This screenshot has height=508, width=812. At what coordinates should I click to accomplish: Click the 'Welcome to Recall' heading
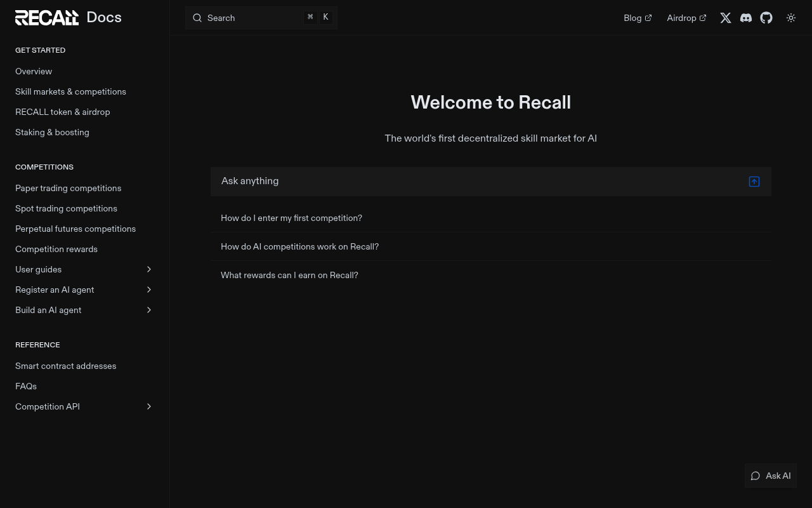[491, 102]
